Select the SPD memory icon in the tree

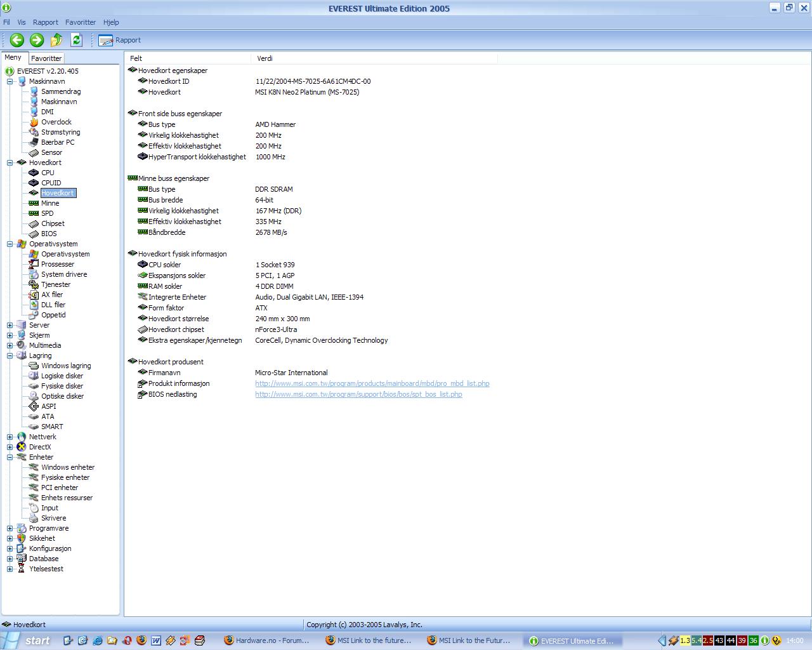click(34, 213)
